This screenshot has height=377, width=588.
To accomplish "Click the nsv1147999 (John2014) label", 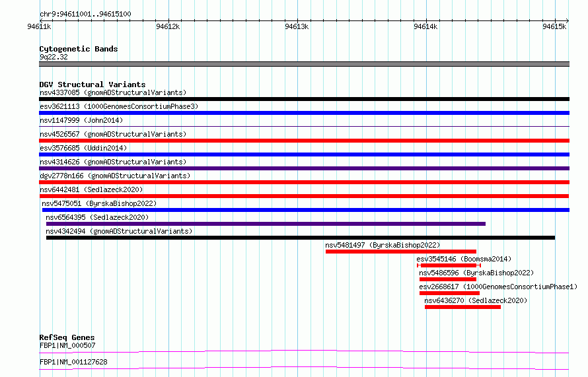I will [x=81, y=120].
